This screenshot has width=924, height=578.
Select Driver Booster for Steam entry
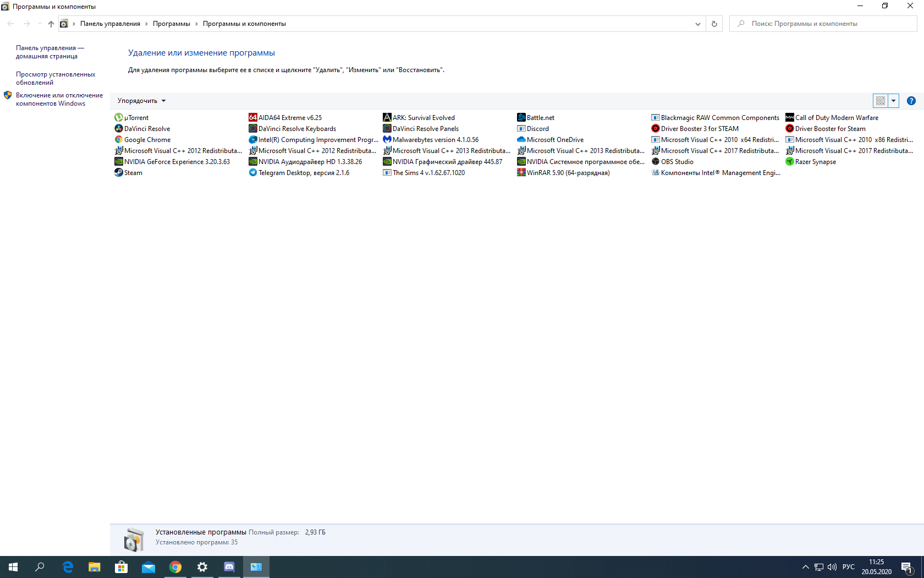[826, 128]
